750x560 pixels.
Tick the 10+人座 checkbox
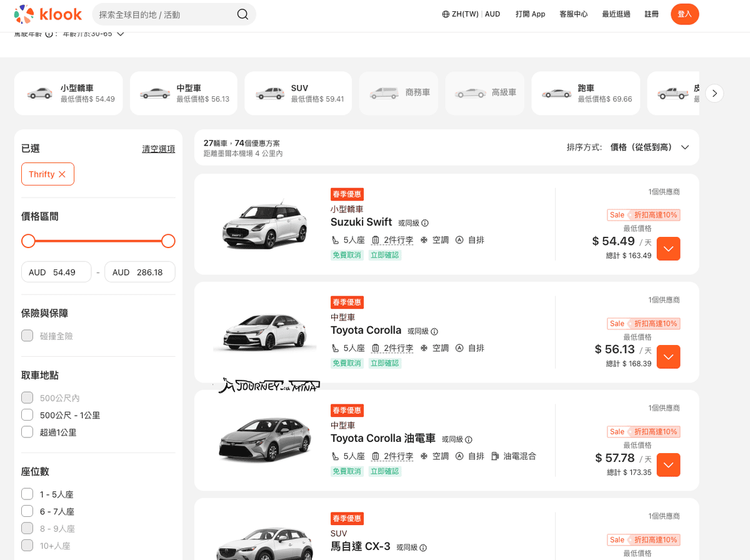click(27, 546)
